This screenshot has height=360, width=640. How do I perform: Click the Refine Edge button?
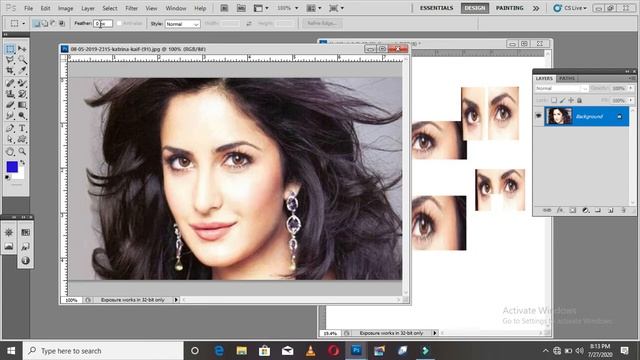[322, 23]
